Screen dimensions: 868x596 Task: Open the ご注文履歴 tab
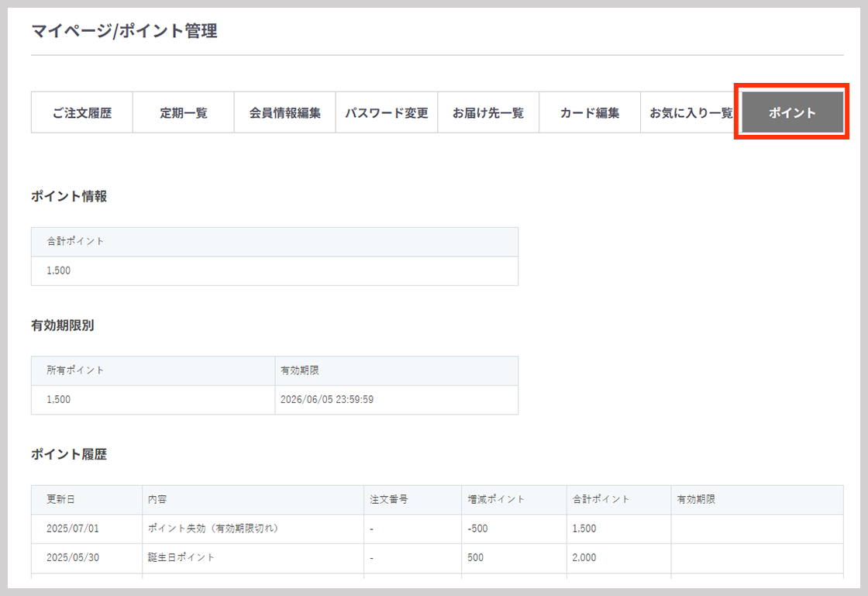pyautogui.click(x=82, y=113)
